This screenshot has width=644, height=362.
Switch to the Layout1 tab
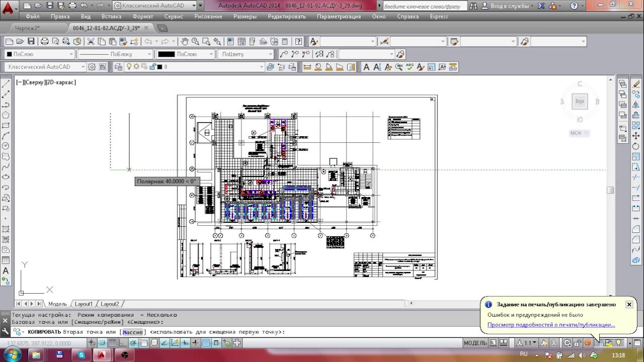(84, 304)
